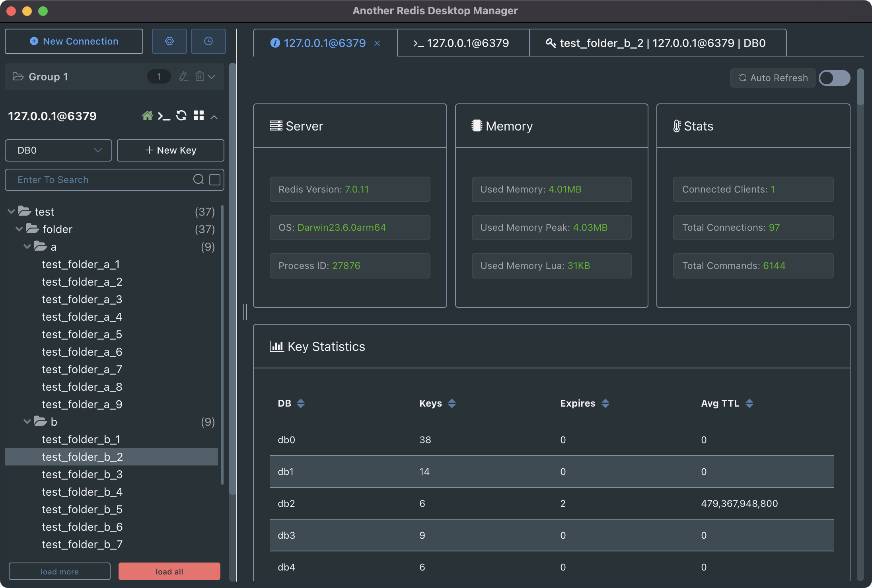This screenshot has width=872, height=588.
Task: Open the test_folder_b_2 key tab
Action: pyautogui.click(x=658, y=43)
